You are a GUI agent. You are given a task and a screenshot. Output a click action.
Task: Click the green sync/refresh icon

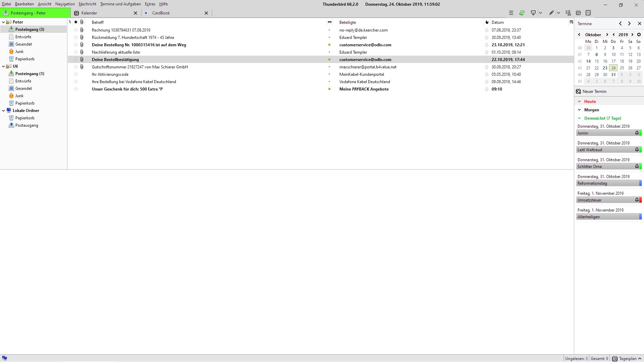pos(522,13)
